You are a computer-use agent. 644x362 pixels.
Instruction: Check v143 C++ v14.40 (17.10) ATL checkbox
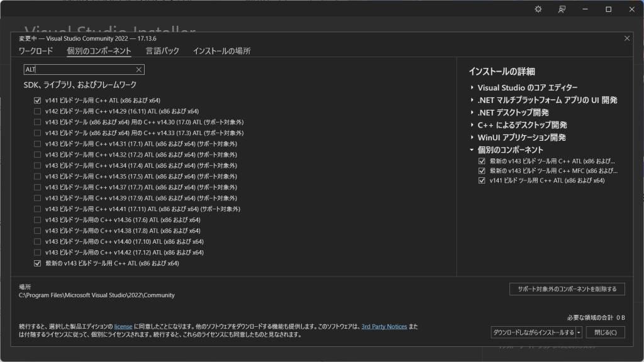click(x=37, y=242)
